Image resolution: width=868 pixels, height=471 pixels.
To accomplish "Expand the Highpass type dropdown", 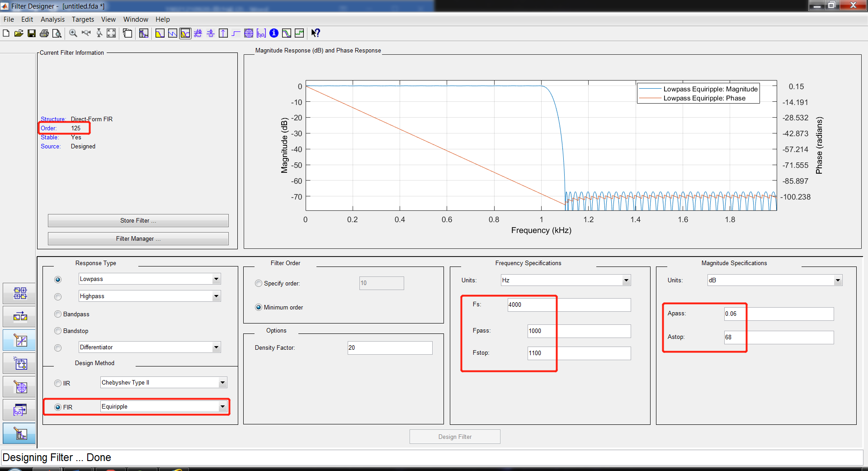I will click(217, 296).
